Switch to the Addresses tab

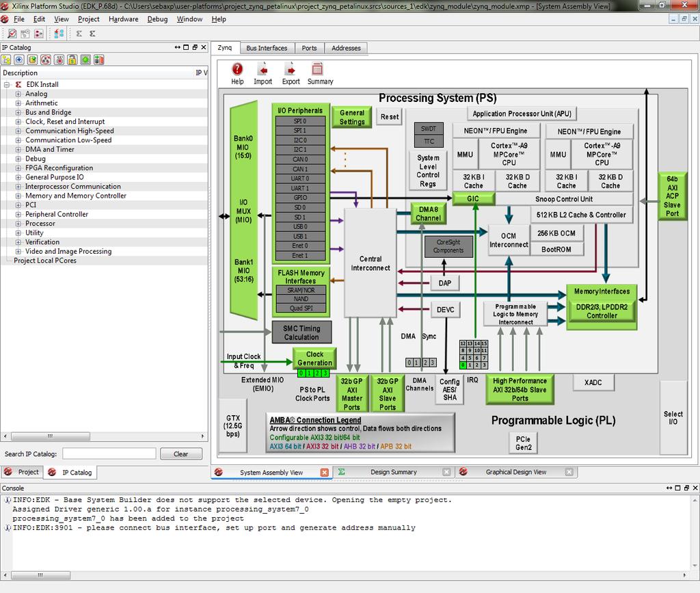(x=346, y=49)
